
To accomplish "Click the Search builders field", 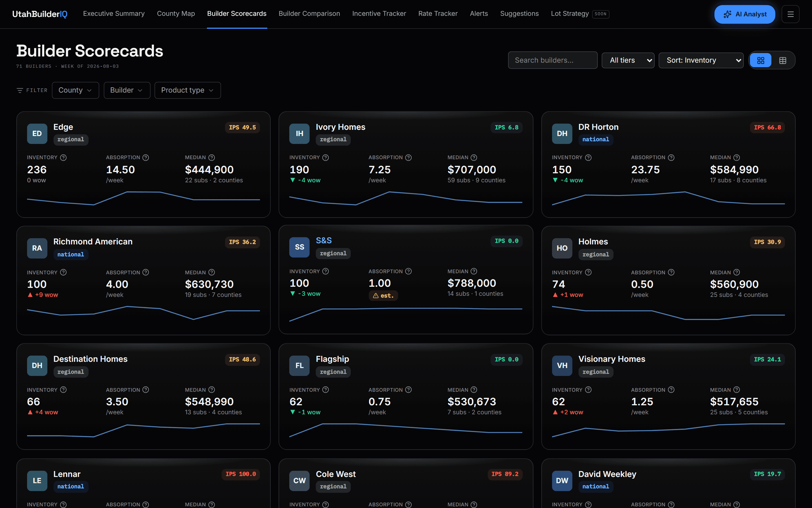I will click(553, 60).
